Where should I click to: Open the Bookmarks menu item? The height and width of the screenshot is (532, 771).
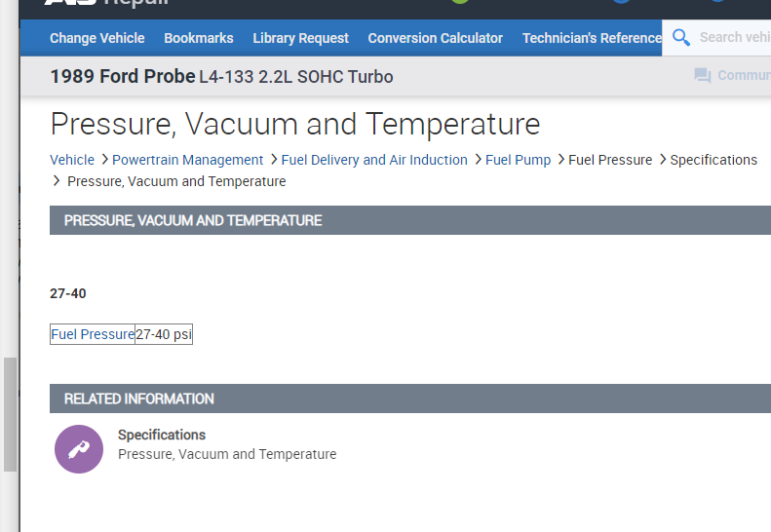pyautogui.click(x=199, y=38)
